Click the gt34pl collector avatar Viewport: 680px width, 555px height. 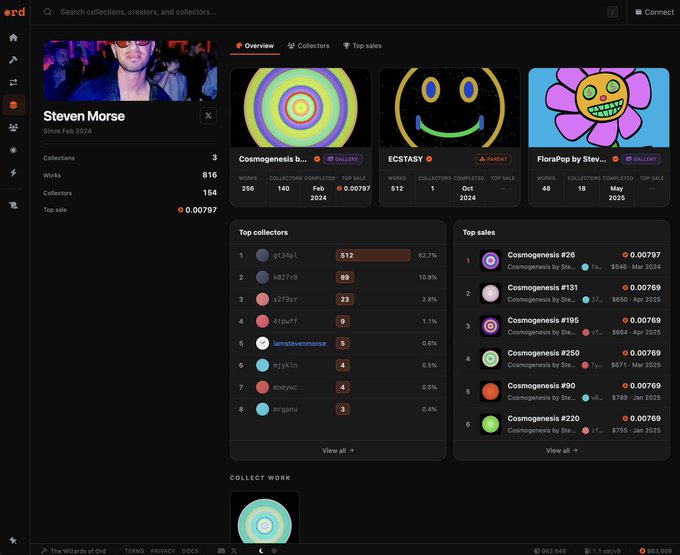pos(262,255)
